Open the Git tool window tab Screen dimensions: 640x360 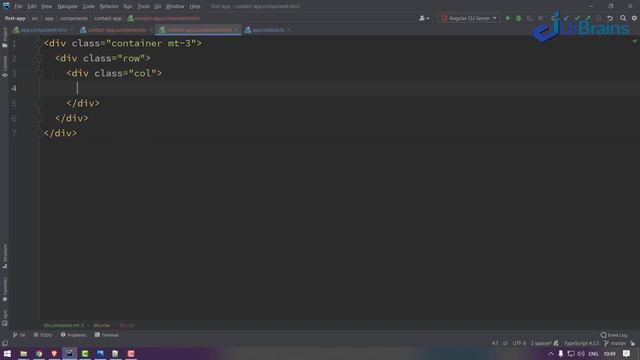pos(19,335)
